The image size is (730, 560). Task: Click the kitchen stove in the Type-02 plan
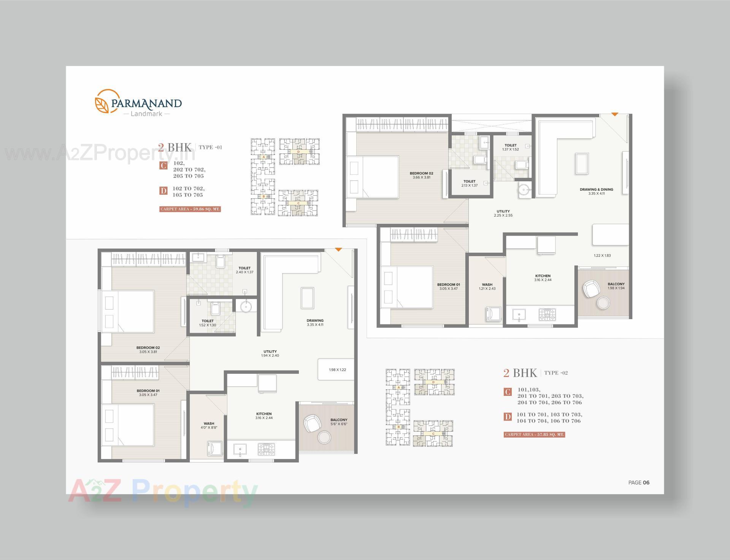(x=547, y=314)
